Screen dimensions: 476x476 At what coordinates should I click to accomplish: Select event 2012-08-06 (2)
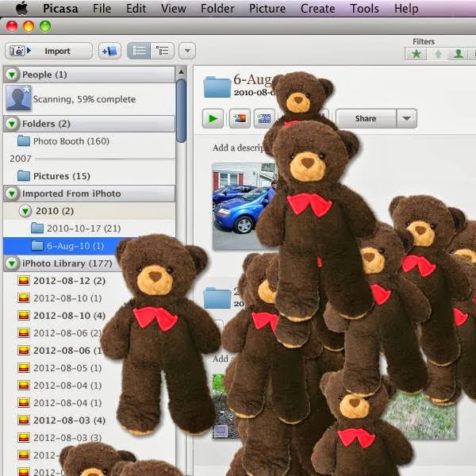click(59, 333)
